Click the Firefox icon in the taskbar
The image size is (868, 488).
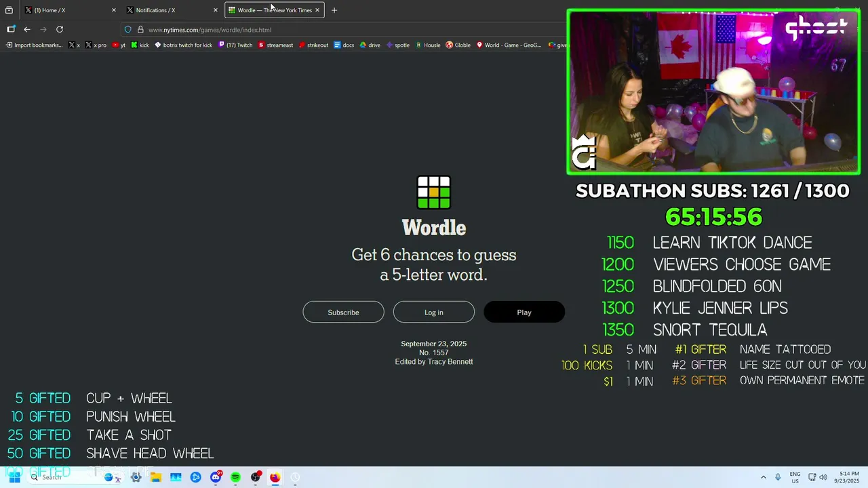pos(275,477)
